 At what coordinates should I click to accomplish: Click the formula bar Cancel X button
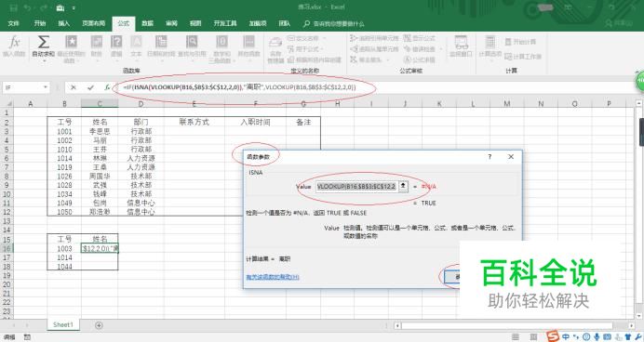click(x=74, y=87)
